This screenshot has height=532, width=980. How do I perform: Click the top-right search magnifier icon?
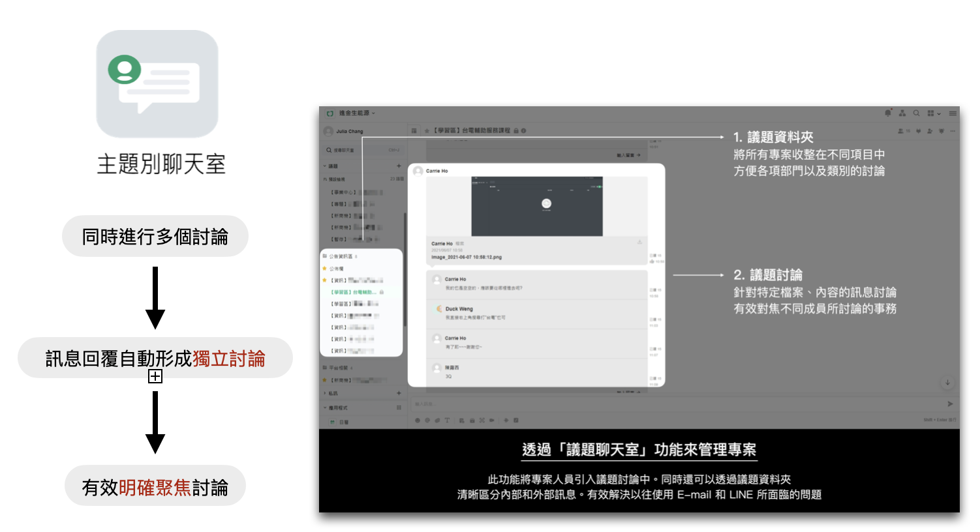[x=917, y=113]
